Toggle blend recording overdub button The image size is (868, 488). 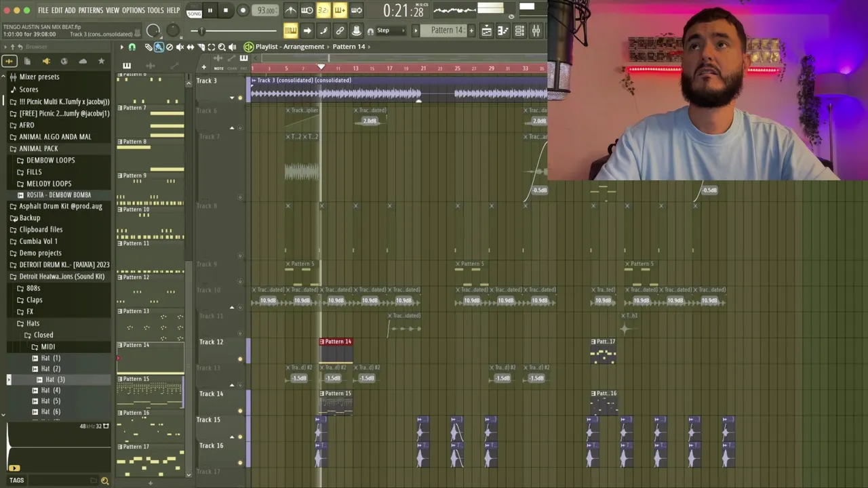tap(340, 10)
